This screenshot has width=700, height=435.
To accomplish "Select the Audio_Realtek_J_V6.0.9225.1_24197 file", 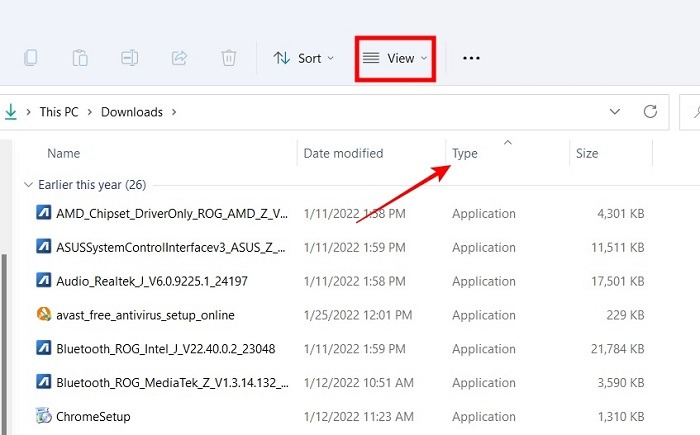I will click(152, 281).
